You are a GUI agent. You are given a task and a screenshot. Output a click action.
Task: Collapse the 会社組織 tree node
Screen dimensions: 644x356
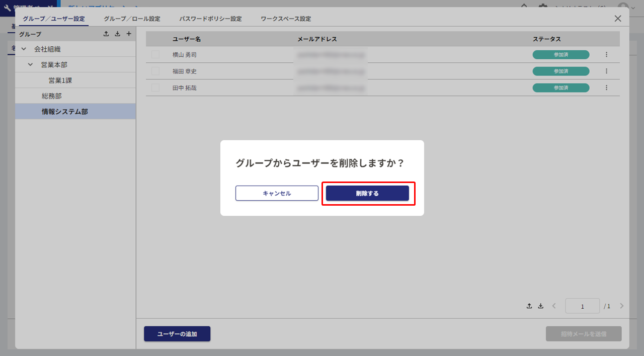coord(24,49)
